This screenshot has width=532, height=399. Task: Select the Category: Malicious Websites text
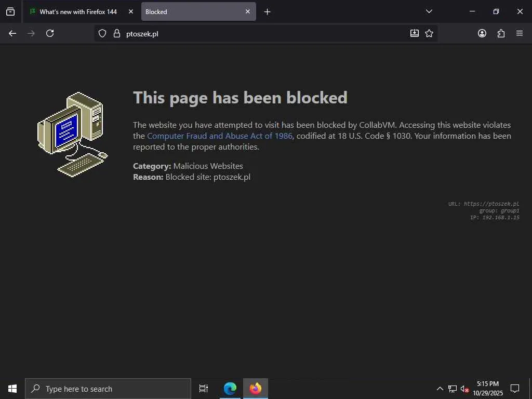188,166
